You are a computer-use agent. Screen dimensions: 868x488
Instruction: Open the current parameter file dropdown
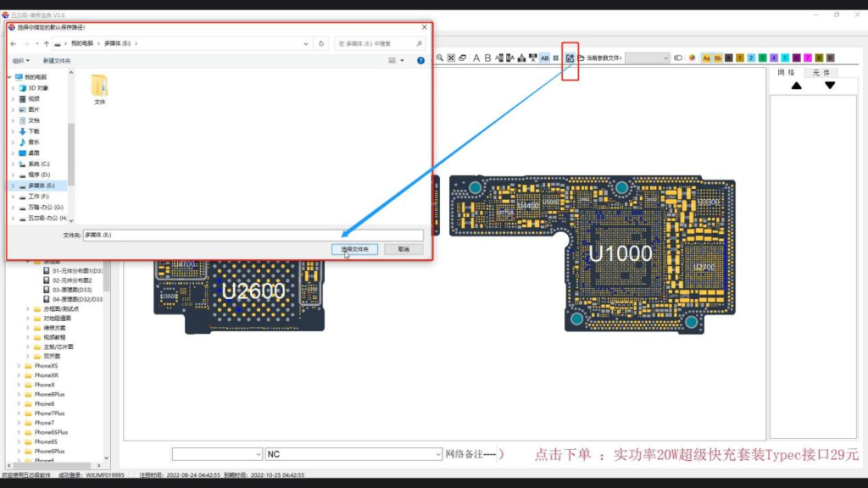click(647, 58)
